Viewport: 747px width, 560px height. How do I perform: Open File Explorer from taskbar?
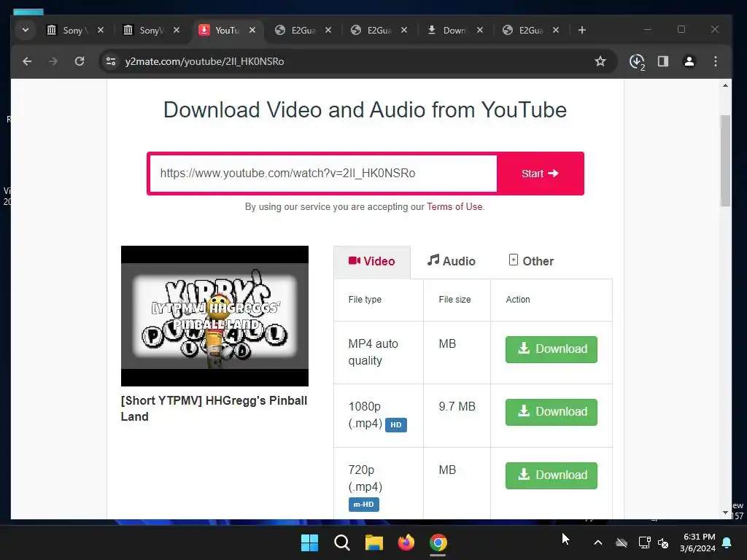(374, 542)
